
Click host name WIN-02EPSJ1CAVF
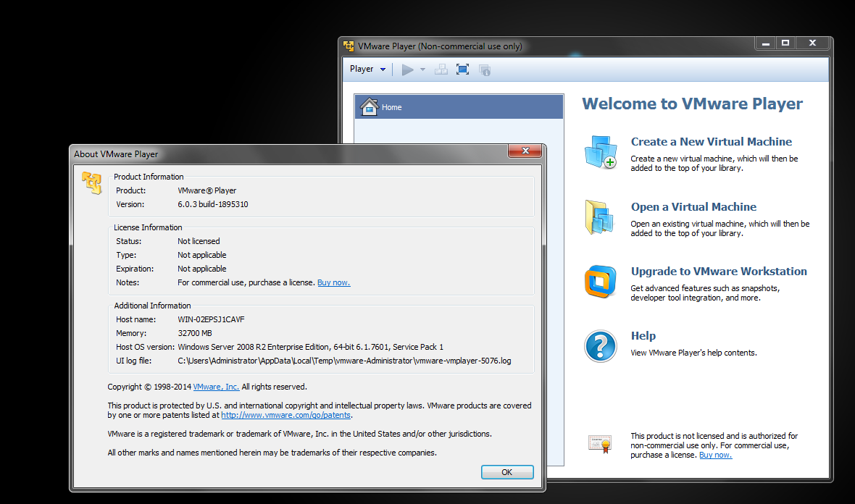coord(211,319)
